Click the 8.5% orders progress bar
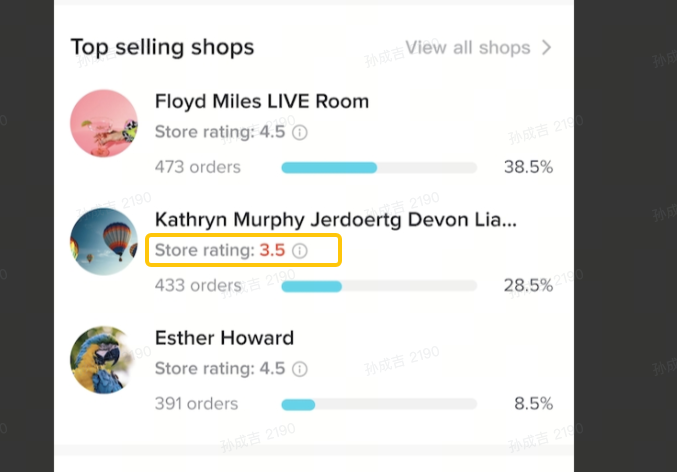The image size is (677, 472). (x=379, y=405)
